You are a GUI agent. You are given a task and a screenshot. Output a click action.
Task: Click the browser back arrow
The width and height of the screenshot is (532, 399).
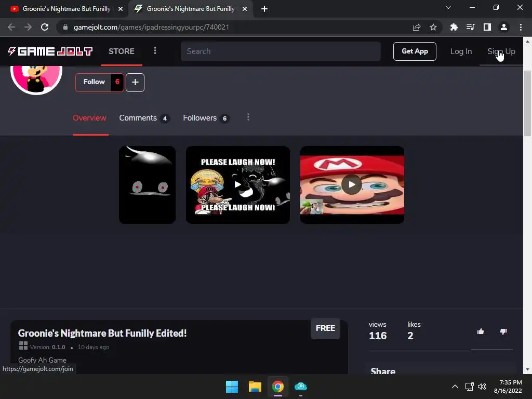(11, 27)
